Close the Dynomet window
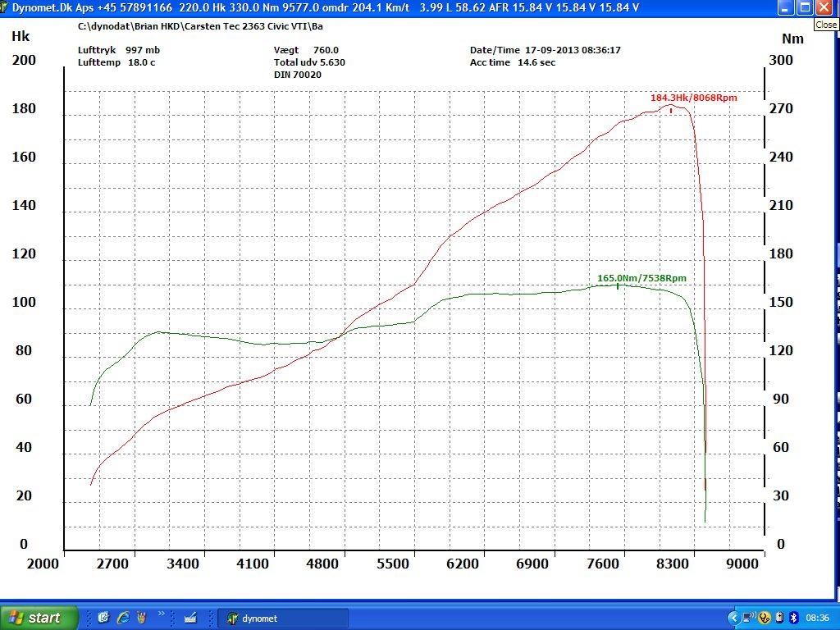This screenshot has height=630, width=840. point(824,7)
